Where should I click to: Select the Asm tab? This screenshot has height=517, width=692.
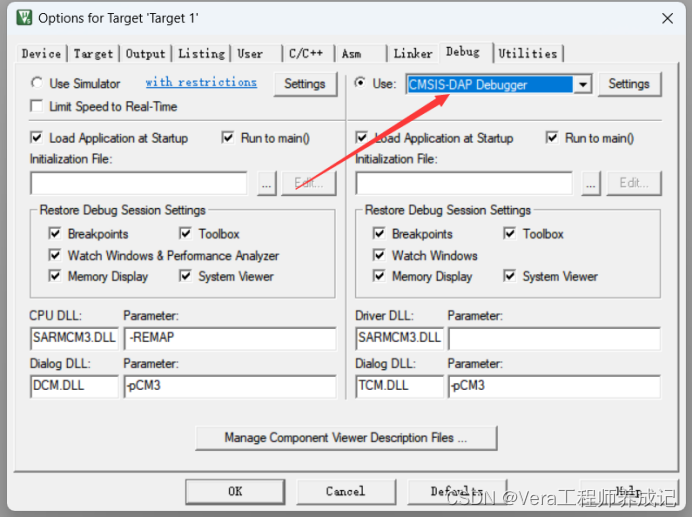click(x=352, y=53)
